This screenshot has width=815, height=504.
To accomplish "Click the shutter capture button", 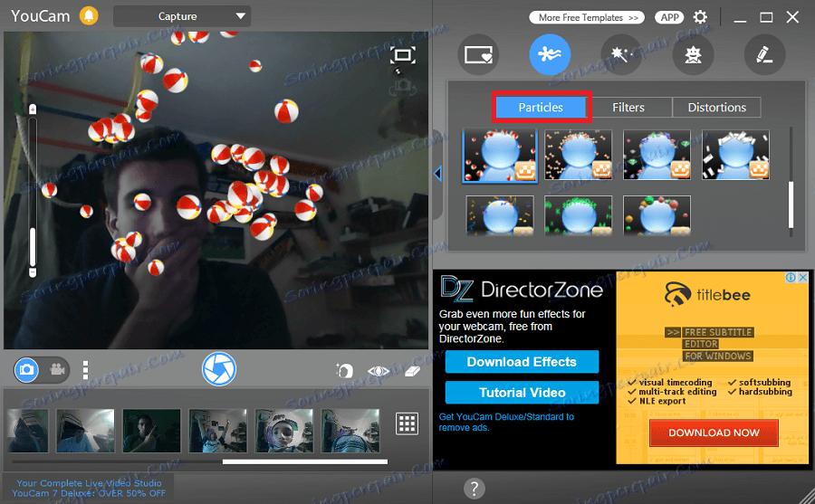I will [x=219, y=369].
